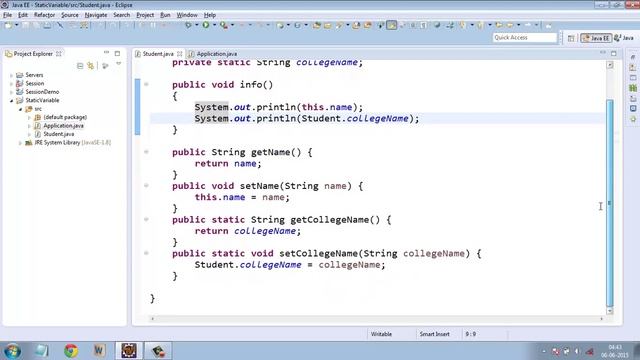Open Project Explorer view menu
Viewport: 640px width, 360px height.
[118, 64]
